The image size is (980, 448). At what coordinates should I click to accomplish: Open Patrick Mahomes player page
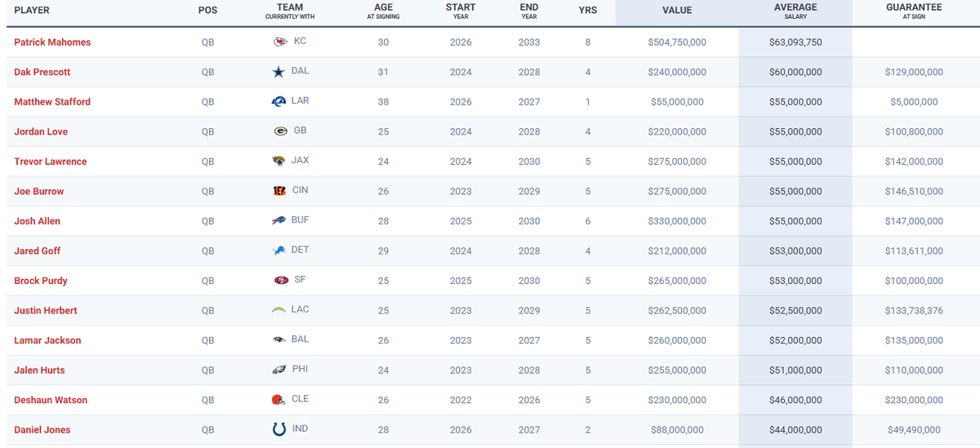pyautogui.click(x=52, y=42)
